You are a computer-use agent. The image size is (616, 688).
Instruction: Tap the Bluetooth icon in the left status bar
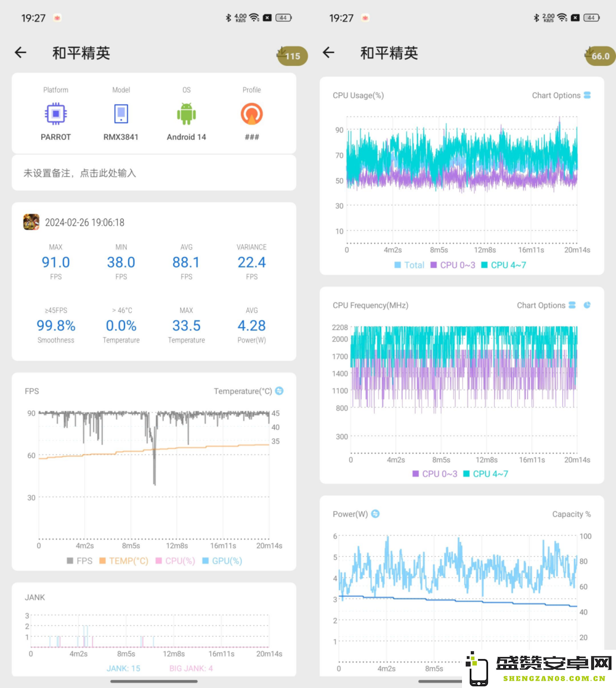pos(228,17)
